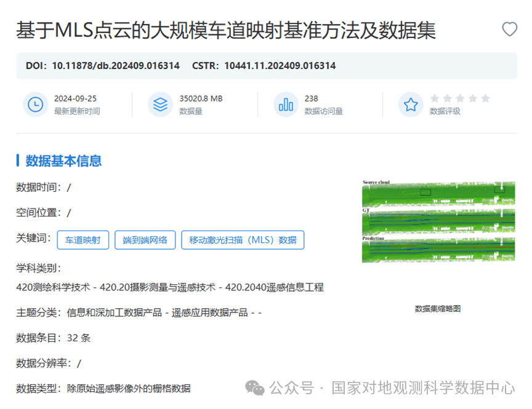This screenshot has width=532, height=409.
Task: Click the DOI number 10.11878/db.202409.016314
Action: pos(116,65)
